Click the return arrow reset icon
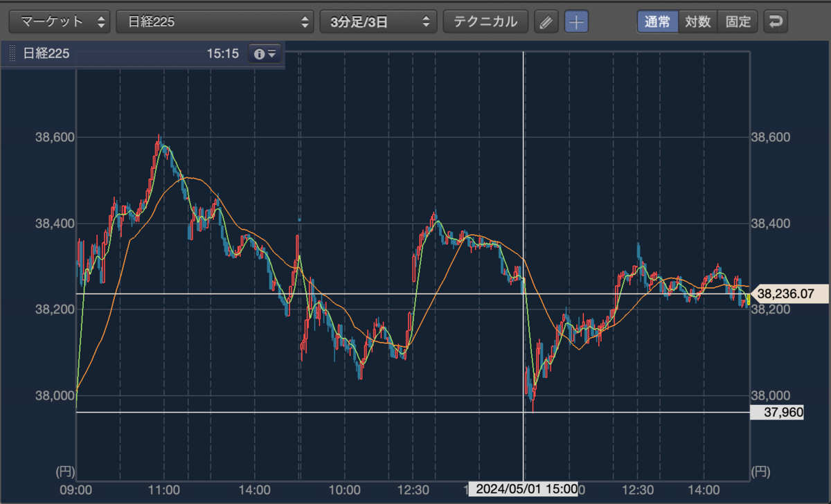 [776, 21]
